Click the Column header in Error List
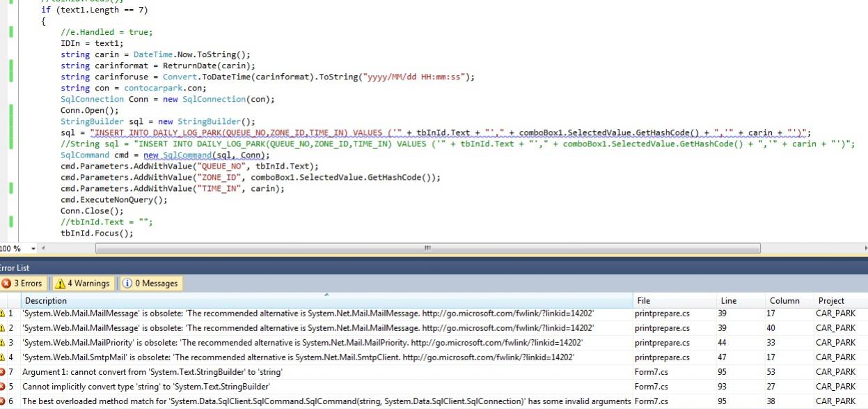Image resolution: width=868 pixels, height=409 pixels. click(784, 301)
